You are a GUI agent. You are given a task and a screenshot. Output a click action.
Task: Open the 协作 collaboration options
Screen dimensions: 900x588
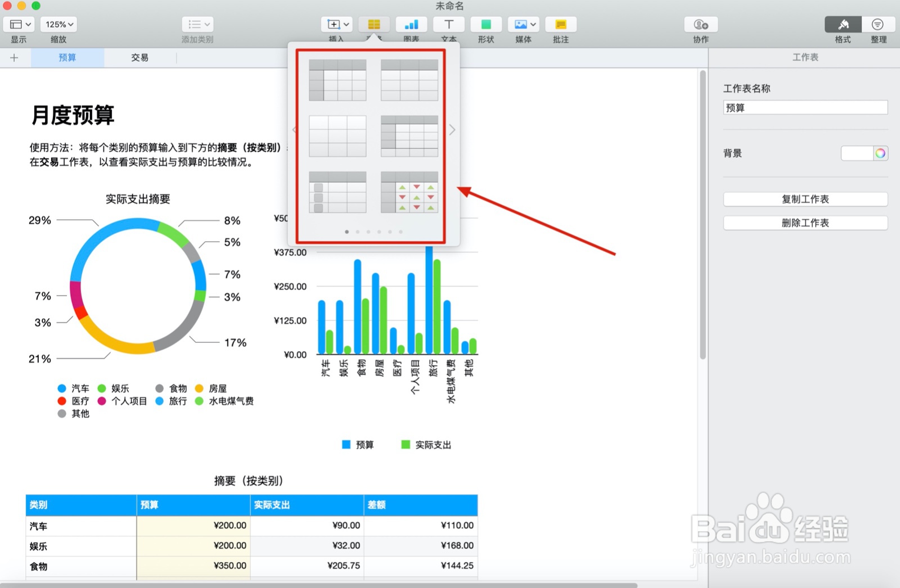(700, 24)
